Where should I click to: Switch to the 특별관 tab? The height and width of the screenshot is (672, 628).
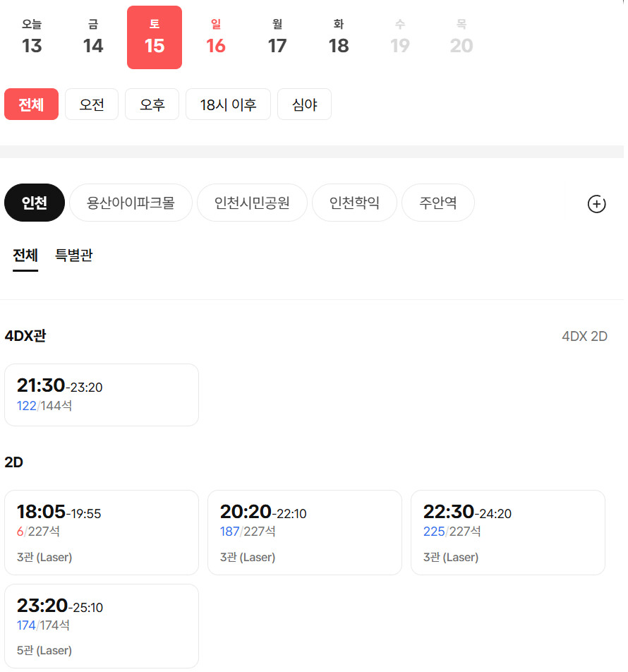(x=73, y=256)
